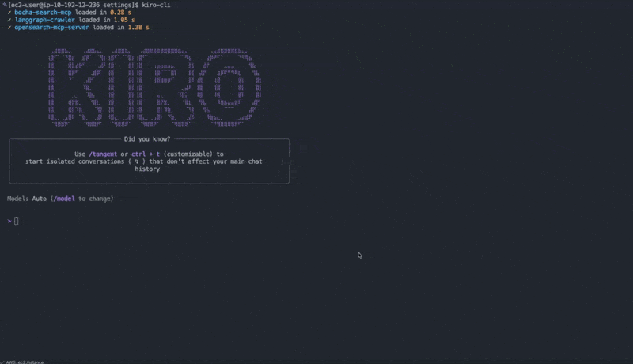Click the AWS: ec2.instance status item

coord(22,361)
